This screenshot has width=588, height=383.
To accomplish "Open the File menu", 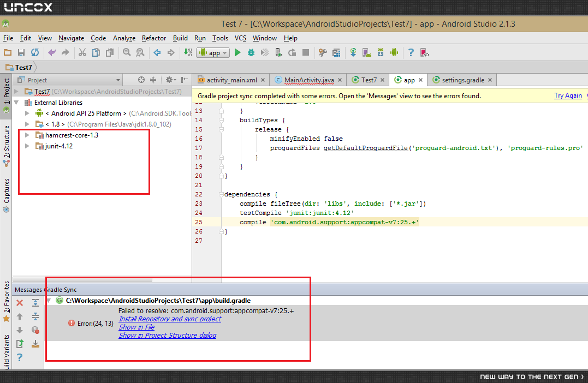I will tap(8, 38).
